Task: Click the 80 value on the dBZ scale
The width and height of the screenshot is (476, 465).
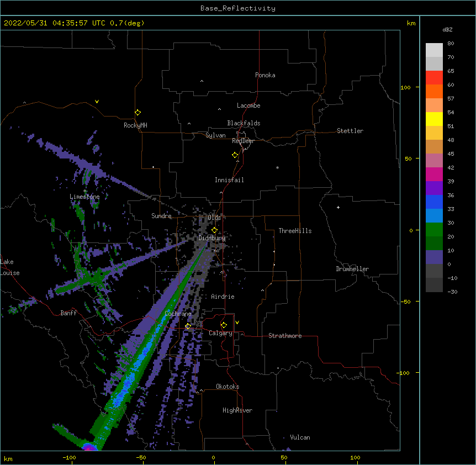Action: point(451,44)
